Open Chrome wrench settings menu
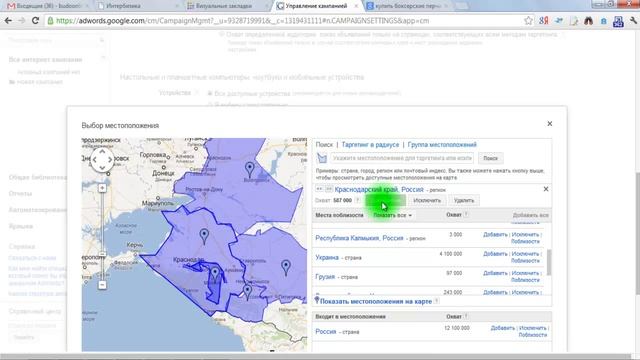The image size is (640, 360). pyautogui.click(x=633, y=21)
